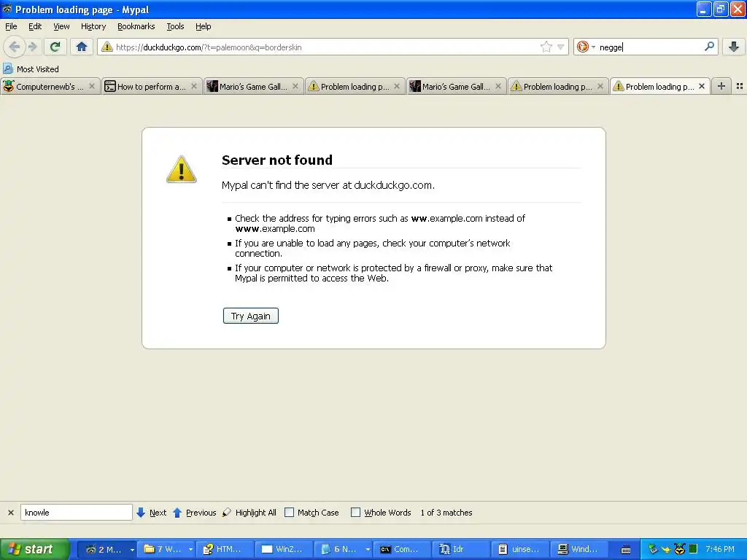Close the currently active Problem loading tab

[x=702, y=86]
